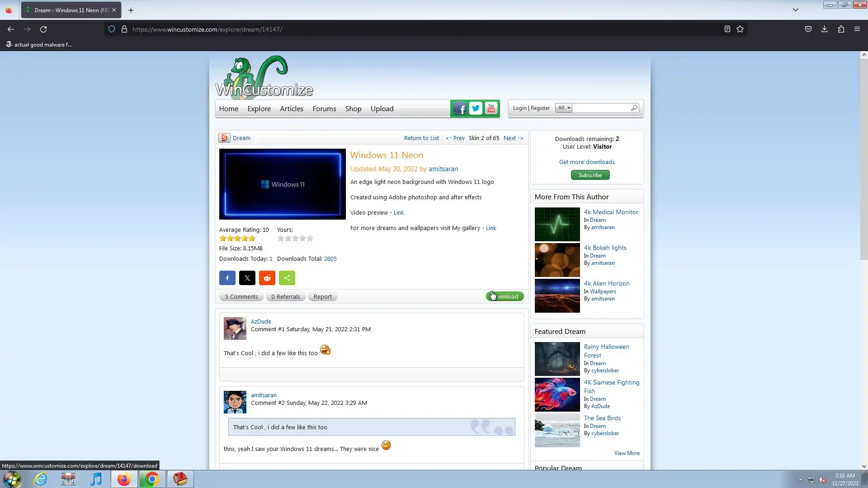
Task: Click the green share icon
Action: 287,278
